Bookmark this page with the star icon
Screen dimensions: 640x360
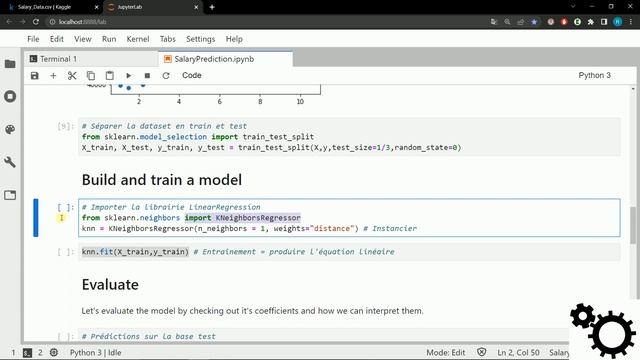534,22
